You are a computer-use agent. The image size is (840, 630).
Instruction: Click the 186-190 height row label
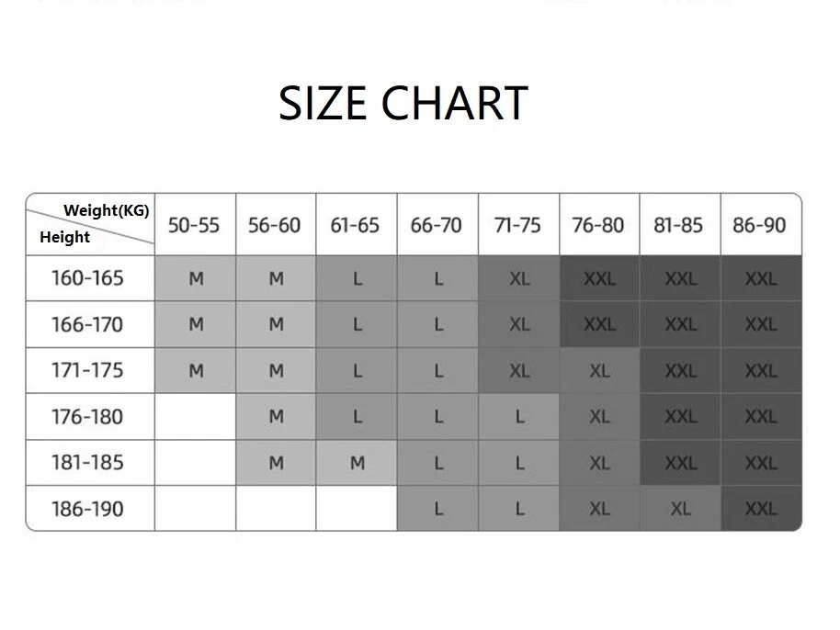click(x=87, y=509)
